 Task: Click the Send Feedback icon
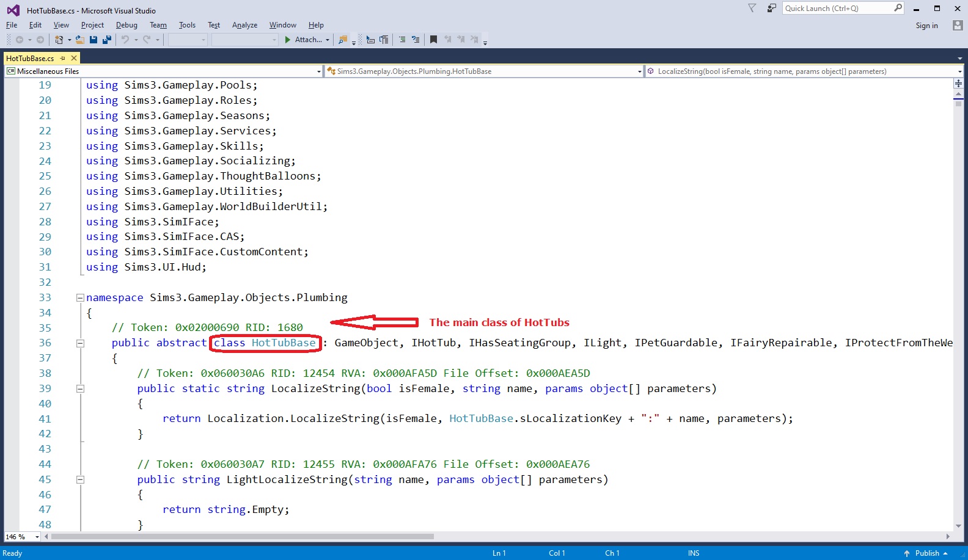coord(772,8)
